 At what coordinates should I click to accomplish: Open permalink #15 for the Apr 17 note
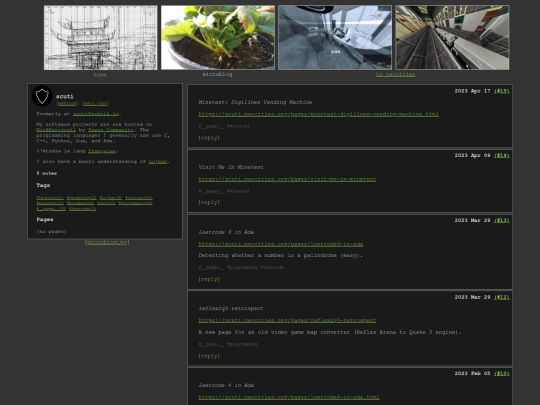(x=502, y=91)
